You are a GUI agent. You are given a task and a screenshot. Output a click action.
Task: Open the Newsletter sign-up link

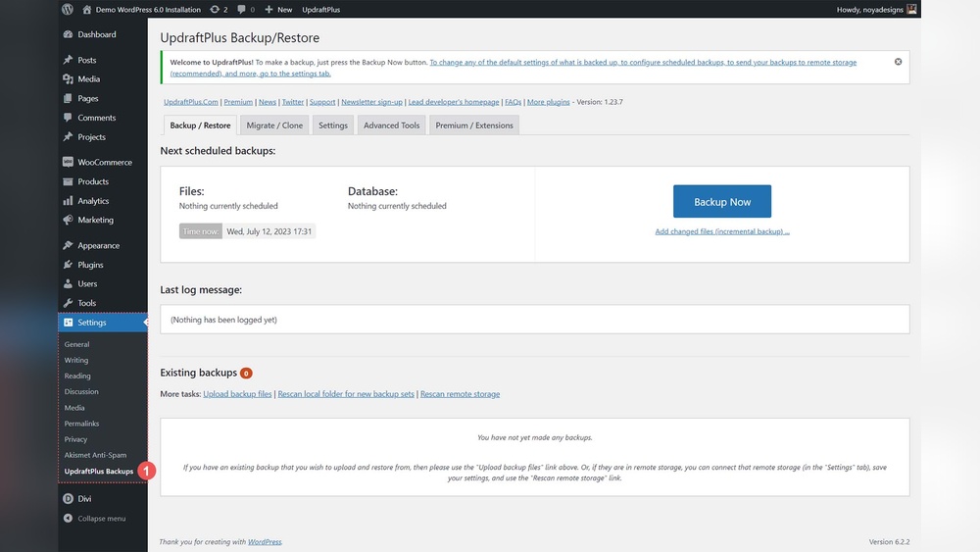tap(371, 102)
